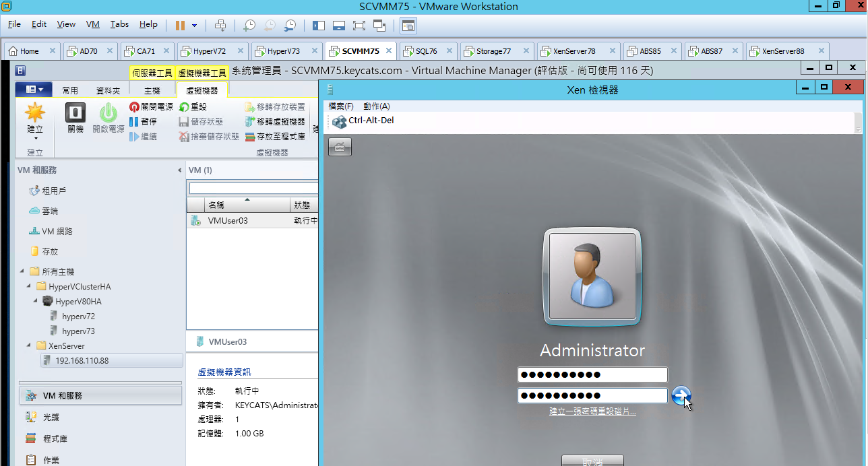This screenshot has width=868, height=466.
Task: Select host 192.168.110.88
Action: (111, 360)
